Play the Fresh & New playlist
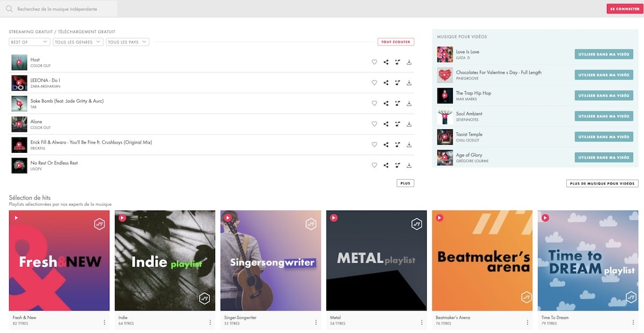Screen dimensions: 644x333 coord(16,218)
